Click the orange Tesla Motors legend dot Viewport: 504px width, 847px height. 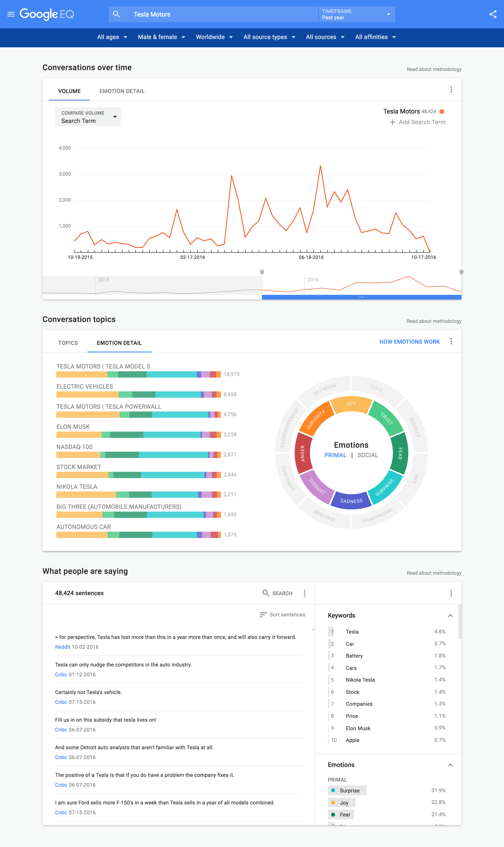click(x=442, y=112)
